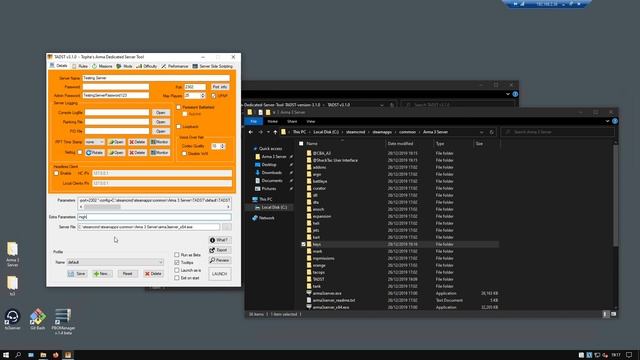This screenshot has height=360, width=640.
Task: Click the Extra Parameters text field
Action: pos(154,217)
